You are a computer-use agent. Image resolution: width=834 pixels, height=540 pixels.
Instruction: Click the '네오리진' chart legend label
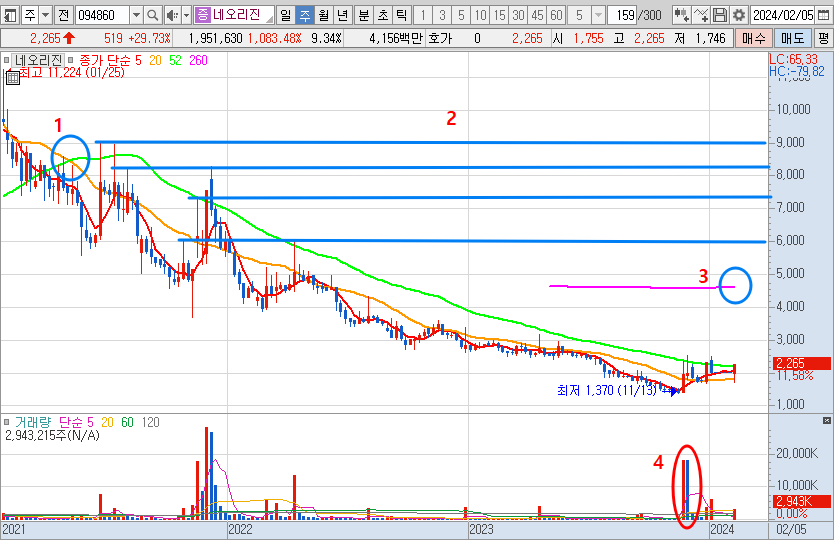[x=38, y=60]
